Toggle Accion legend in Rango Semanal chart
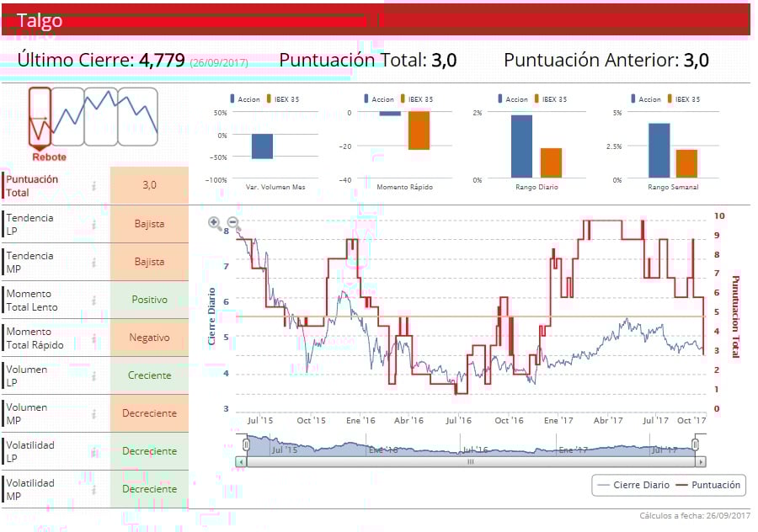This screenshot has height=532, width=758. 646,99
